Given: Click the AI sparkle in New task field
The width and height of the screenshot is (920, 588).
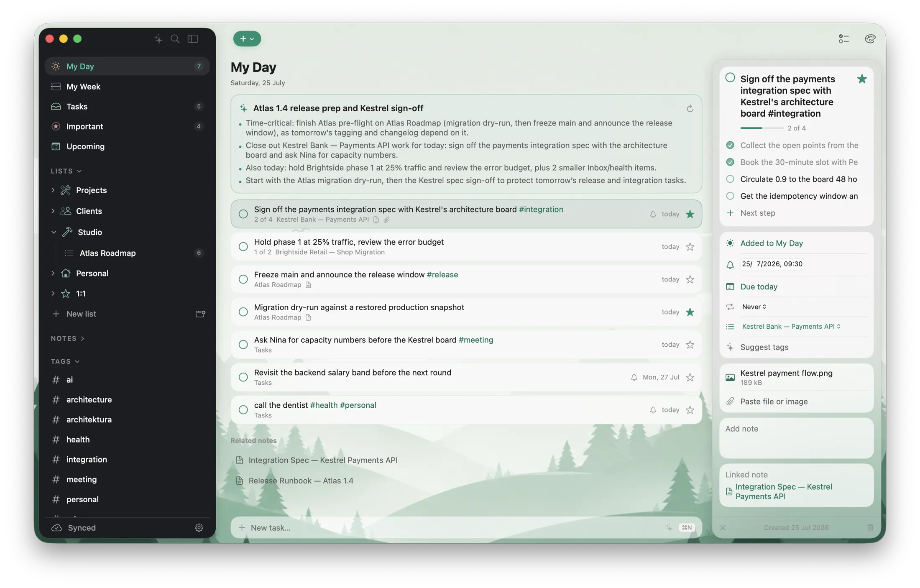Looking at the screenshot, I should tap(669, 528).
